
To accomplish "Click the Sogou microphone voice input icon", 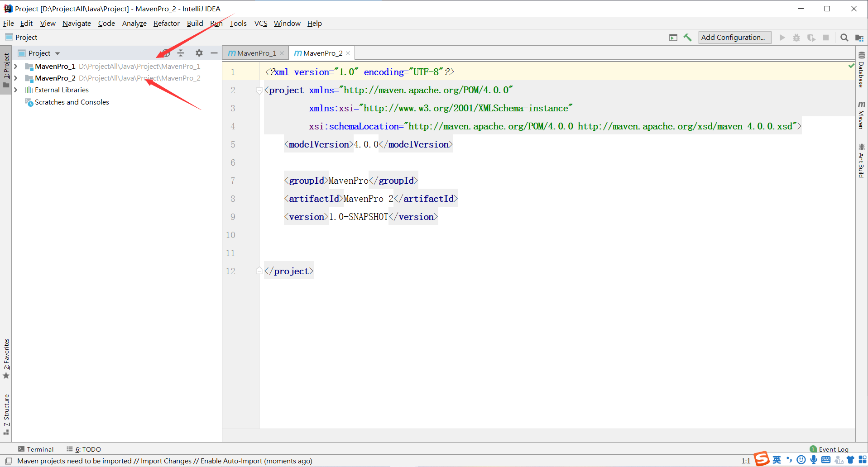I will pyautogui.click(x=814, y=460).
